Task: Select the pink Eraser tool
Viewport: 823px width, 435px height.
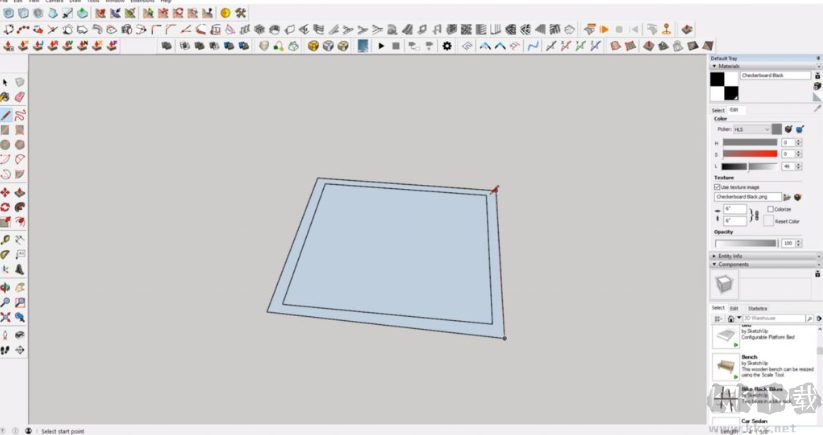Action: pos(19,97)
